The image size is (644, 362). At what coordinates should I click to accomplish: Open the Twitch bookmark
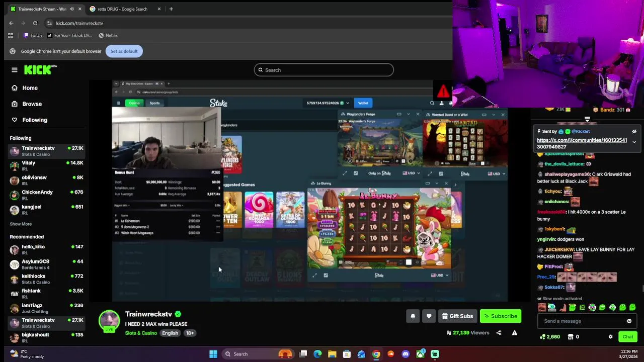coord(33,36)
